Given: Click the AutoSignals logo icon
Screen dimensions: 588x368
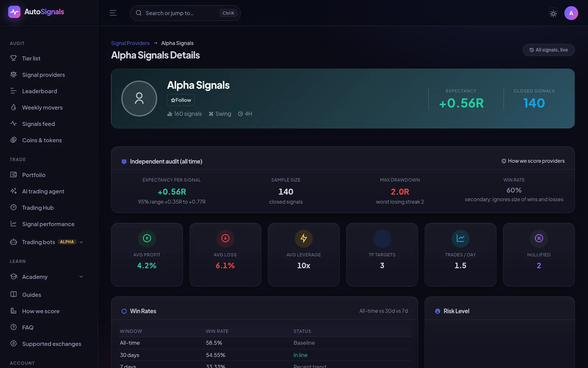Looking at the screenshot, I should click(14, 12).
